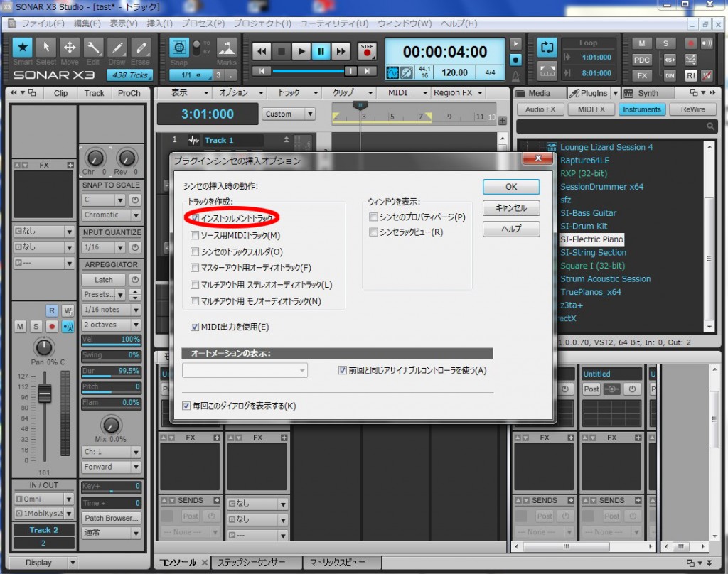The height and width of the screenshot is (574, 728).
Task: Switch to the Audio FX browser tab
Action: 540,109
